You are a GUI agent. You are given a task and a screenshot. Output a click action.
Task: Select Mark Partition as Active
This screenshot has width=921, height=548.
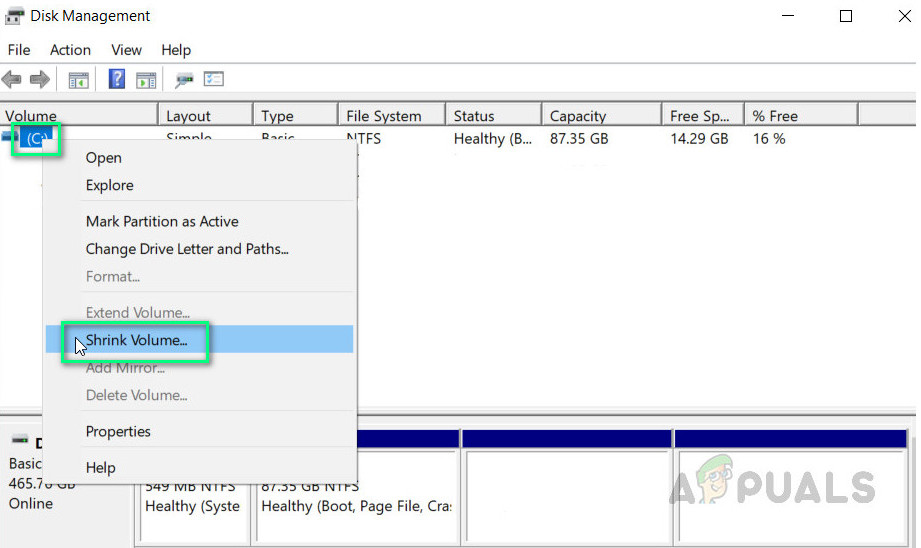200,221
